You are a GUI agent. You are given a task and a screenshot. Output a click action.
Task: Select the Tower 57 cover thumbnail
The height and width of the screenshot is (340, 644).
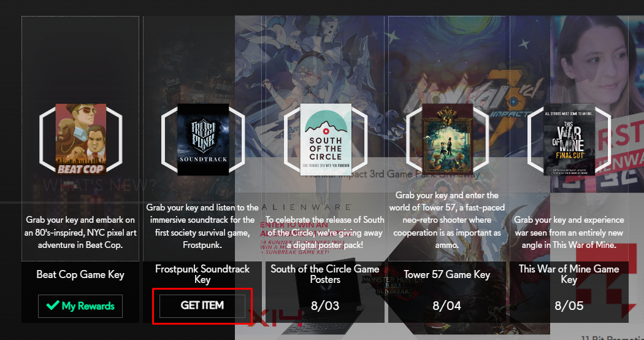pos(447,139)
